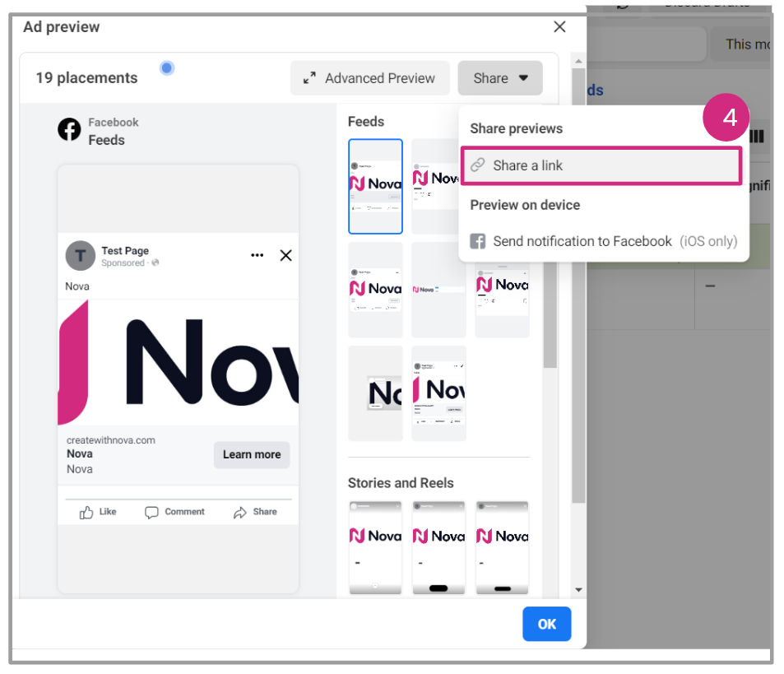Click the Share arrow icon on post
The height and width of the screenshot is (674, 784).
[240, 512]
